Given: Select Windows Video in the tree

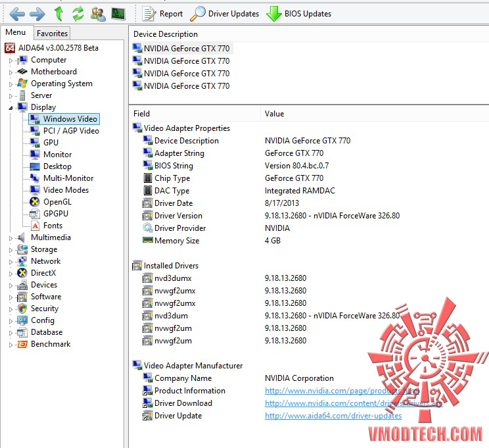Looking at the screenshot, I should pyautogui.click(x=64, y=119).
